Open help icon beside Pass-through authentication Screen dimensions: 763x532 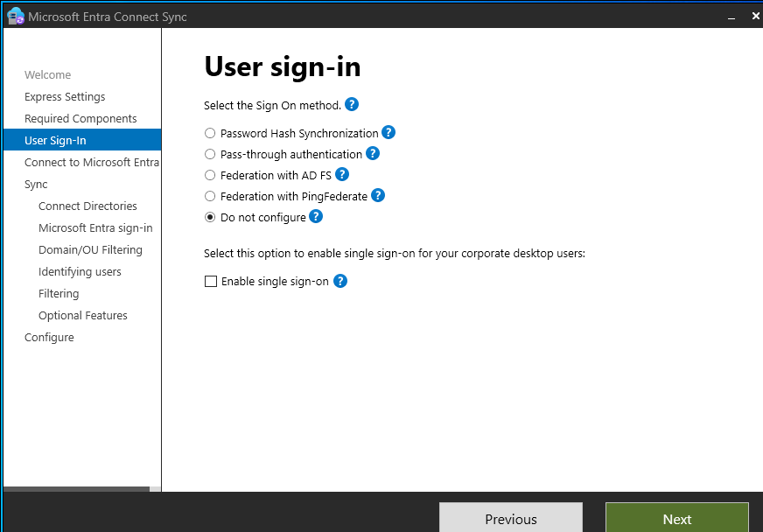pos(372,153)
